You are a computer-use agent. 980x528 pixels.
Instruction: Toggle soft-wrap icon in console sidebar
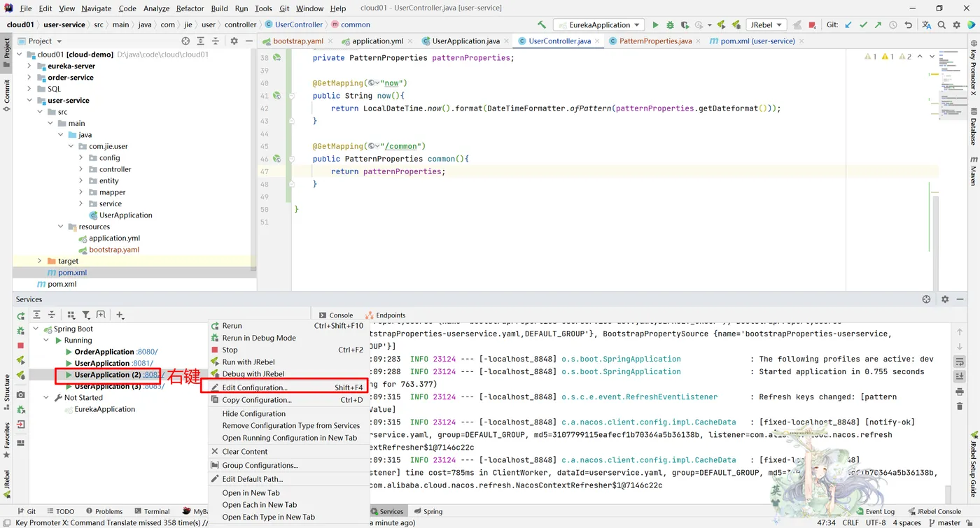coord(960,362)
